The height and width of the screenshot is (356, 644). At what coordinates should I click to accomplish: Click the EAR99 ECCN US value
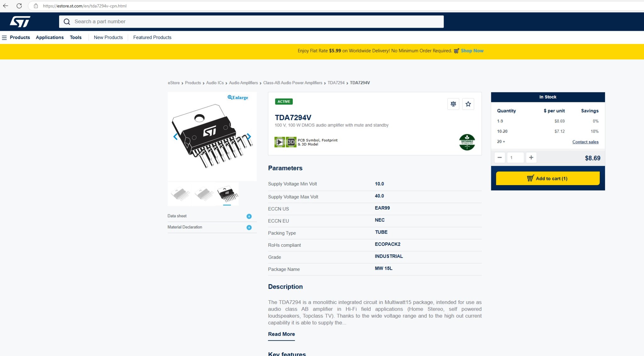pyautogui.click(x=382, y=208)
